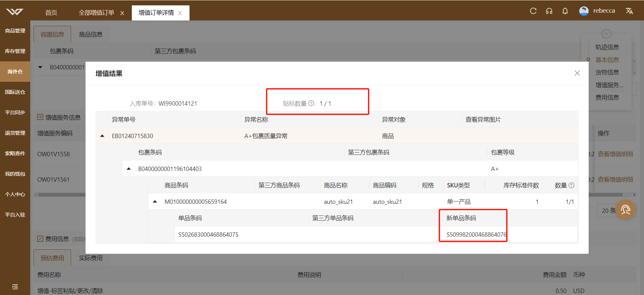Open 我的钱包 in the sidebar
Screen dimensions: 644x295
[x=15, y=174]
